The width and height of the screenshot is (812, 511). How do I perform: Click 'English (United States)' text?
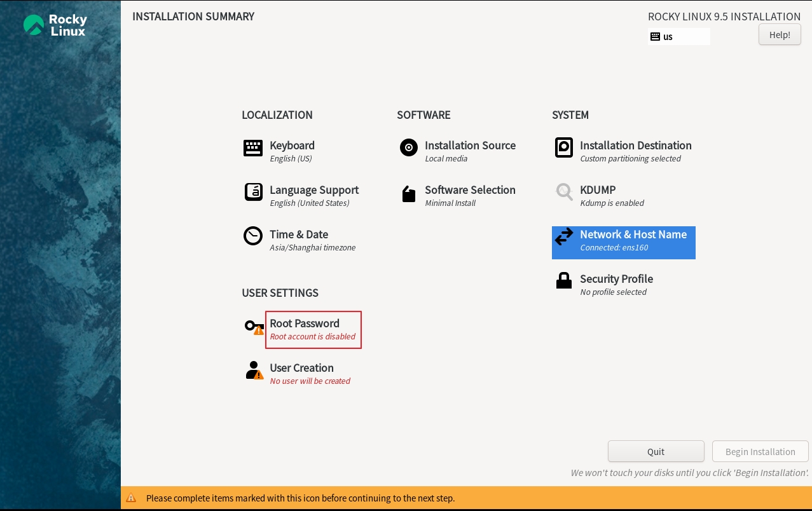310,203
